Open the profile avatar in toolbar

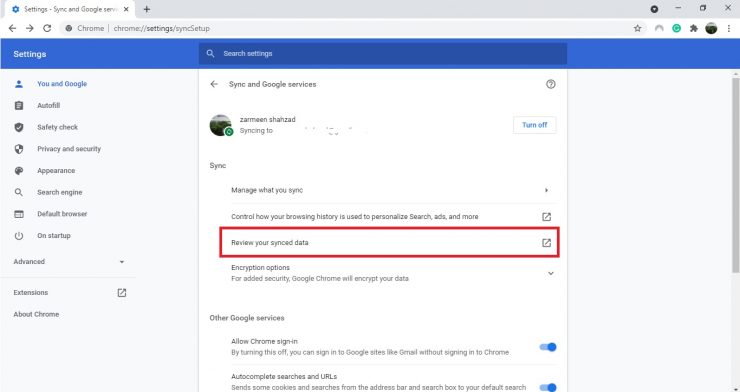711,28
